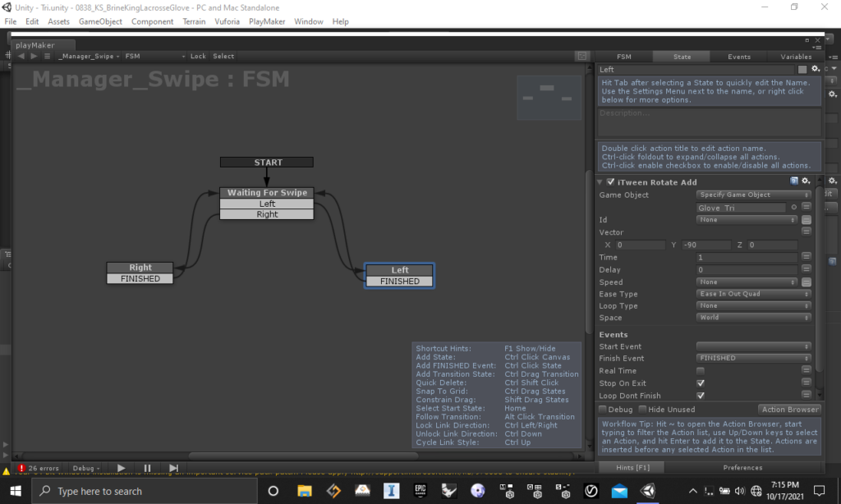
Task: Disable the iTween Rotate Add action checkbox
Action: coord(610,181)
